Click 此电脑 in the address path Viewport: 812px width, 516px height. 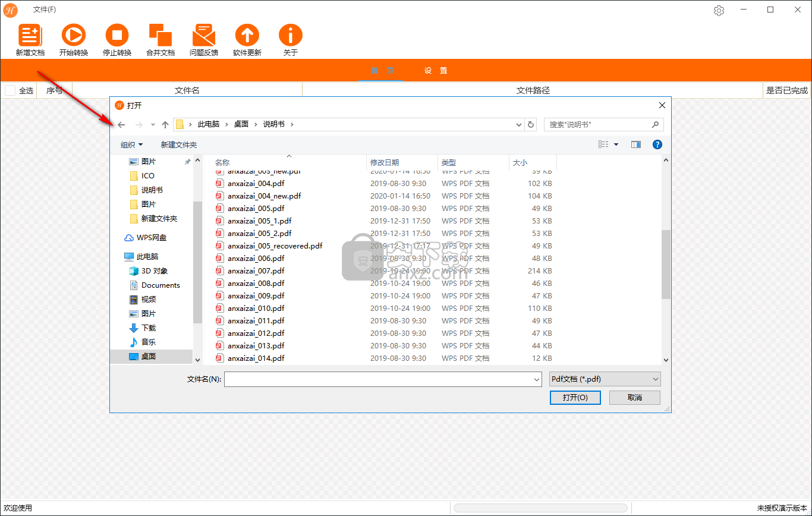coord(209,124)
